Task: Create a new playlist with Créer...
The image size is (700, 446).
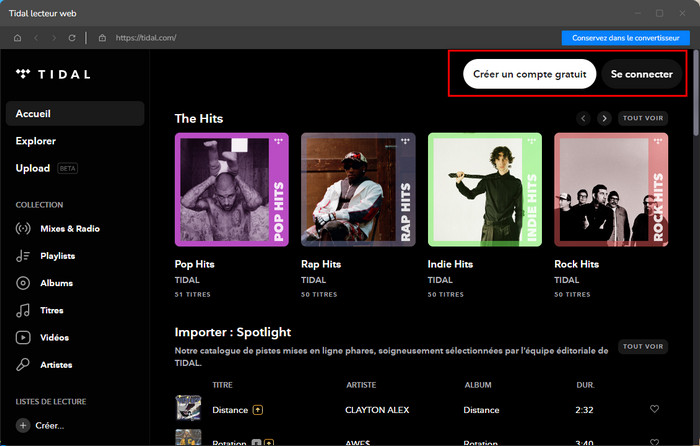Action: (x=50, y=425)
